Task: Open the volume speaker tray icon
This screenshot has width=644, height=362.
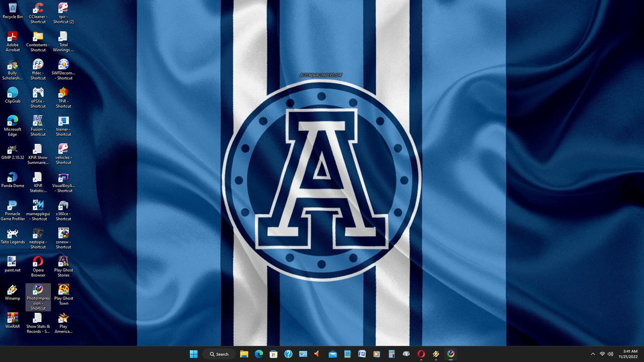Action: tap(610, 354)
